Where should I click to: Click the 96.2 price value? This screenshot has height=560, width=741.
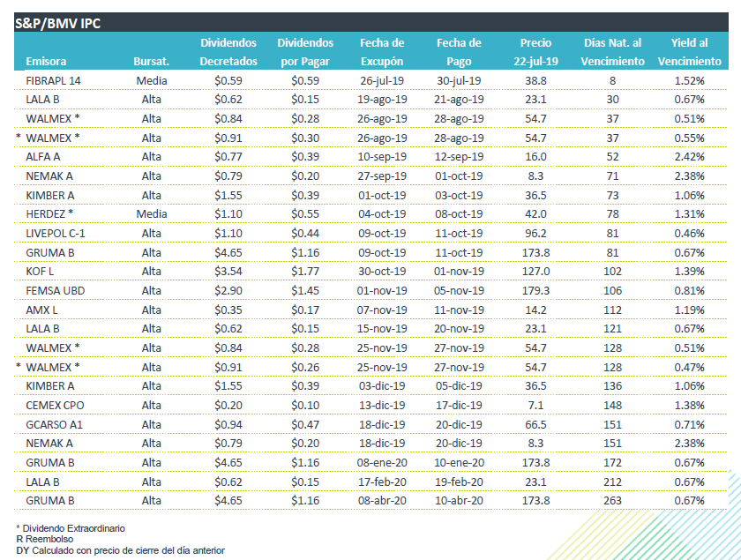tap(536, 234)
